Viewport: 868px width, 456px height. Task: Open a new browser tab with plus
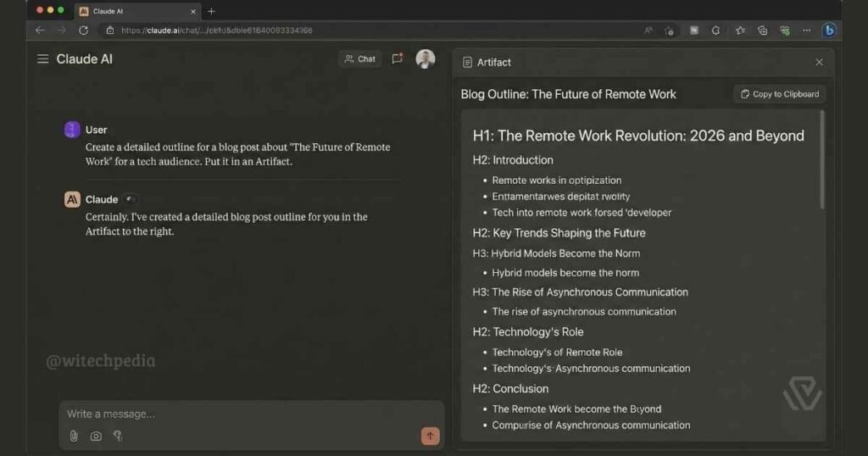[211, 11]
